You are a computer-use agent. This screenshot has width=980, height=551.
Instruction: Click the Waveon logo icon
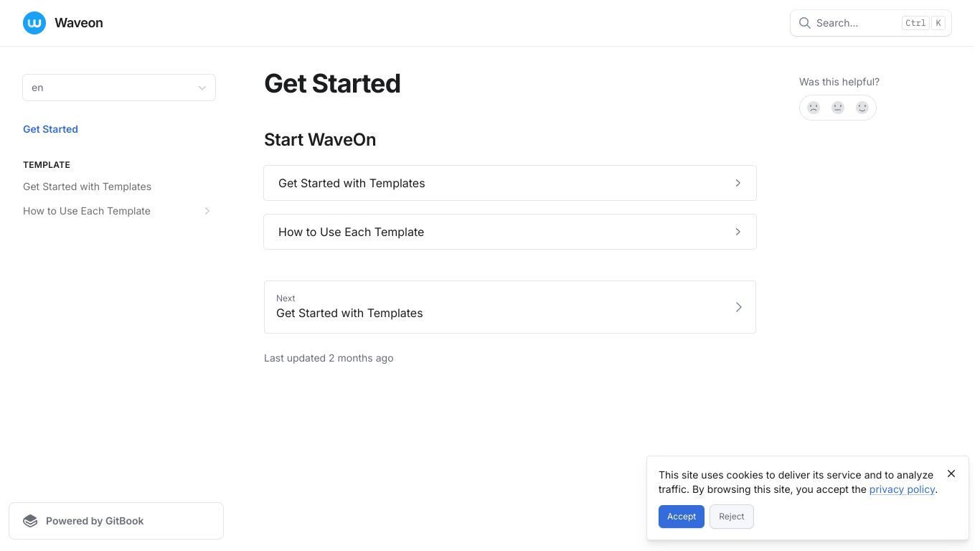(x=34, y=23)
